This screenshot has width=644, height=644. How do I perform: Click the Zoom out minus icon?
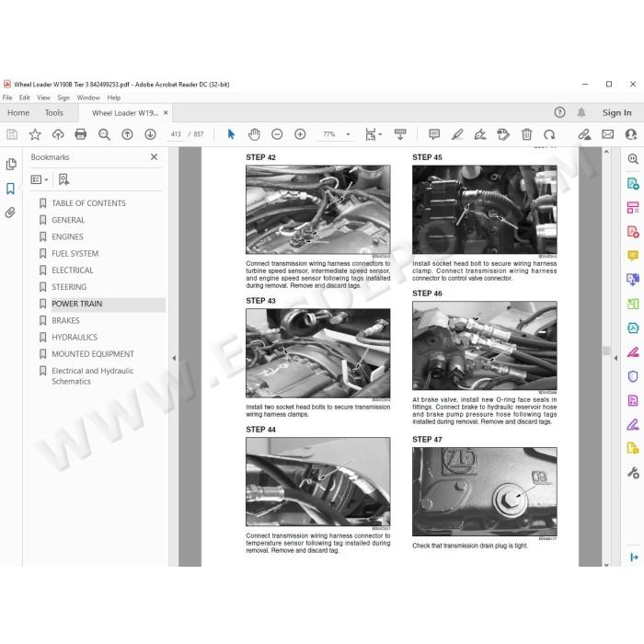(x=277, y=134)
